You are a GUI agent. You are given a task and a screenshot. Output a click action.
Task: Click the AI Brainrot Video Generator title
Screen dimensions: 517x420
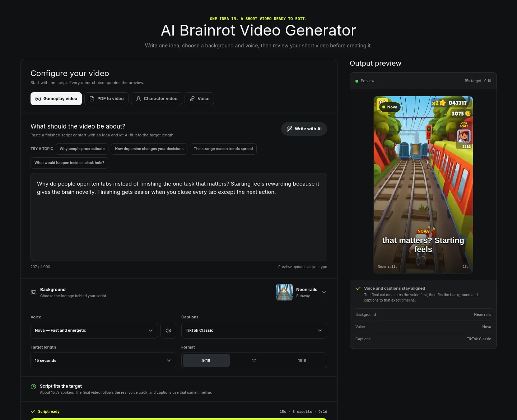(x=258, y=30)
